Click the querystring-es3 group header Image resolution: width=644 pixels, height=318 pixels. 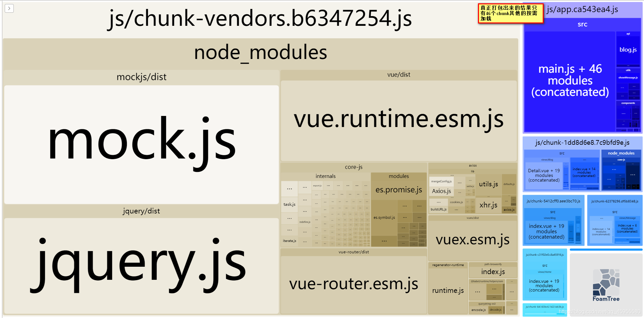coord(487,304)
